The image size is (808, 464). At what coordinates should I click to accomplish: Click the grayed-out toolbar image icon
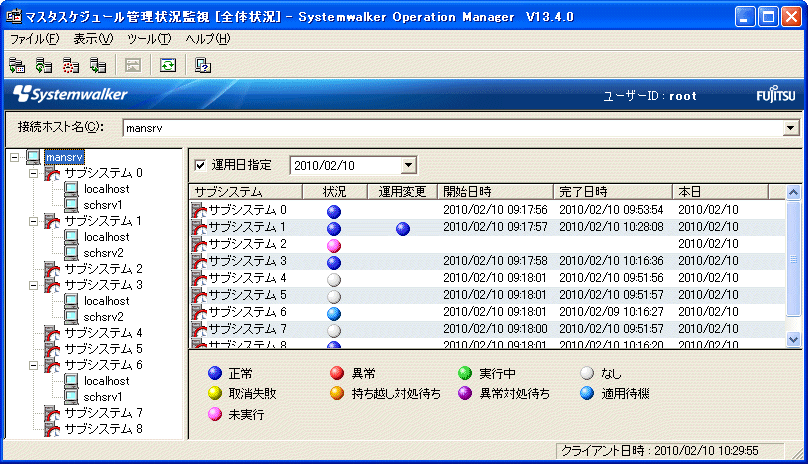pos(133,65)
